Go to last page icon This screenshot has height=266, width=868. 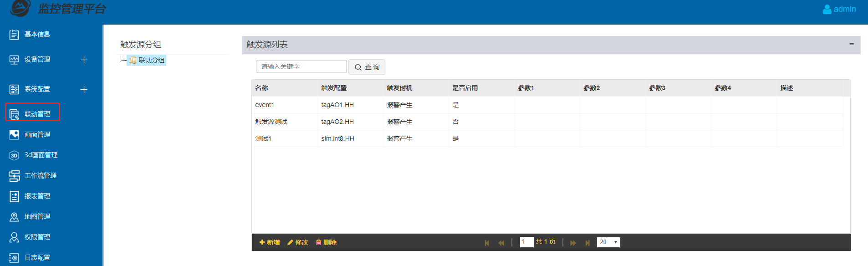587,243
